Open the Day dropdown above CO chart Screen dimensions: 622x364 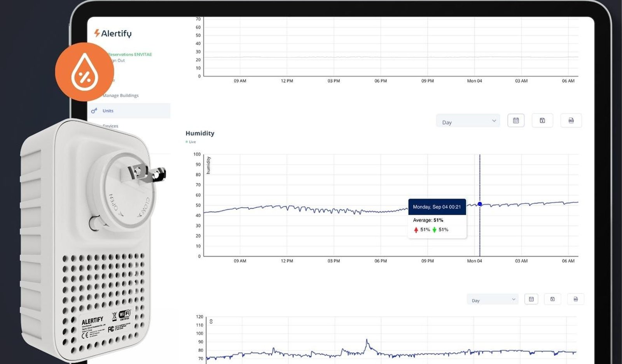pos(493,300)
